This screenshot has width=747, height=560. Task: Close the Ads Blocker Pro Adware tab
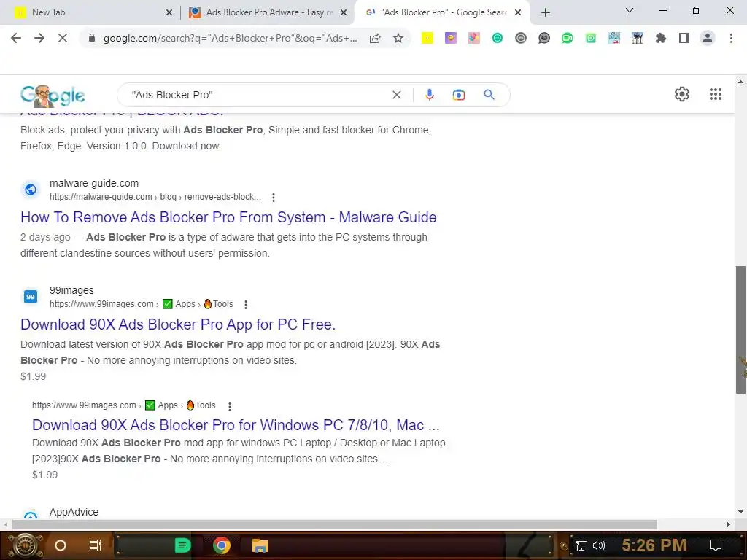point(344,13)
